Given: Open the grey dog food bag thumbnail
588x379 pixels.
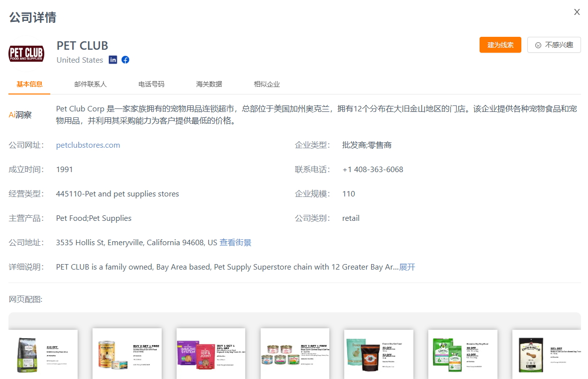Looking at the screenshot, I should click(x=43, y=354).
